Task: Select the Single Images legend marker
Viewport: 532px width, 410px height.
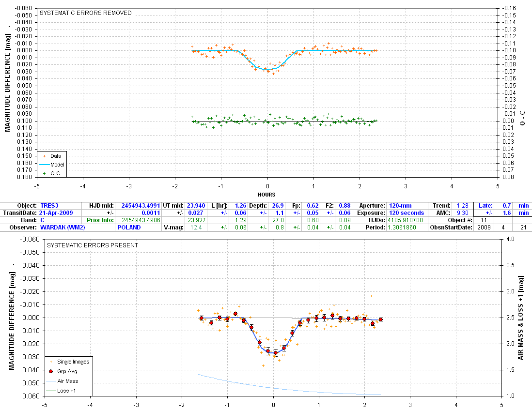Action: [51, 362]
